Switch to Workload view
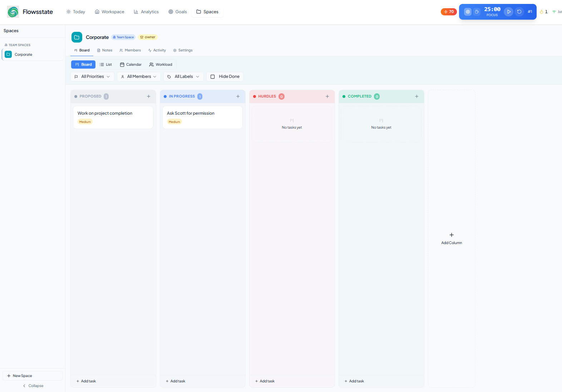The image size is (562, 392). coord(161,65)
